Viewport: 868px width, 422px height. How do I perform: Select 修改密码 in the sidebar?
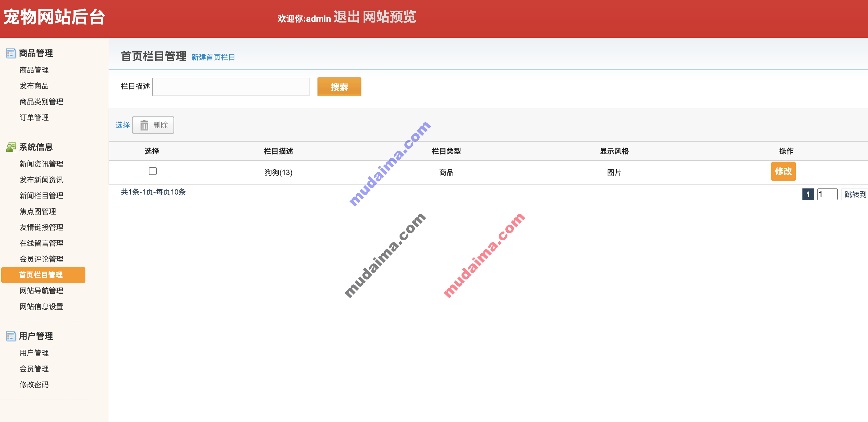point(34,384)
